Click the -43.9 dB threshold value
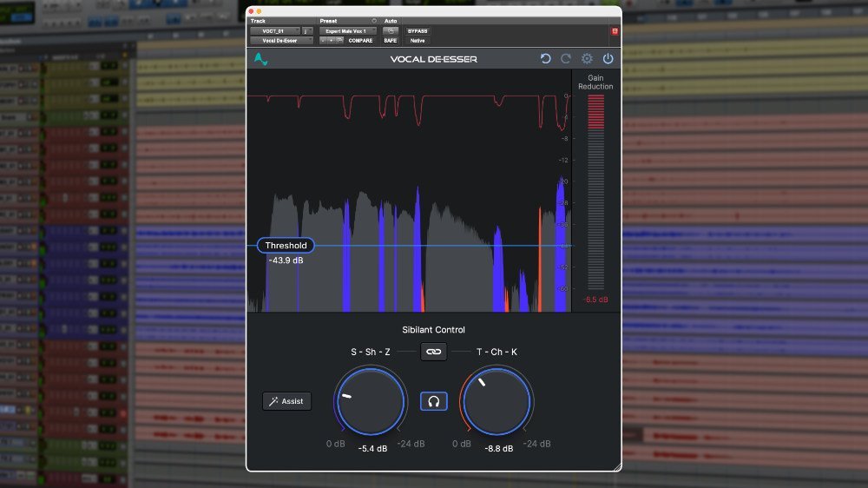 (286, 260)
